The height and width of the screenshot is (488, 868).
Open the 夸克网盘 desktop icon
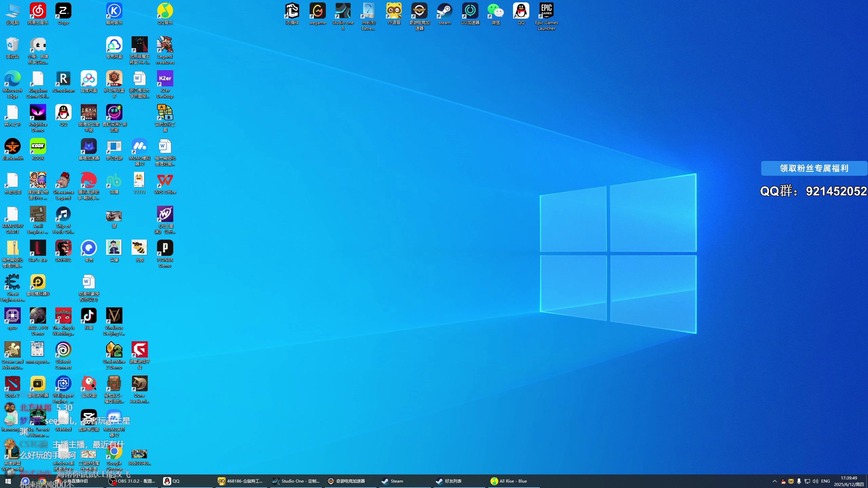(x=114, y=48)
